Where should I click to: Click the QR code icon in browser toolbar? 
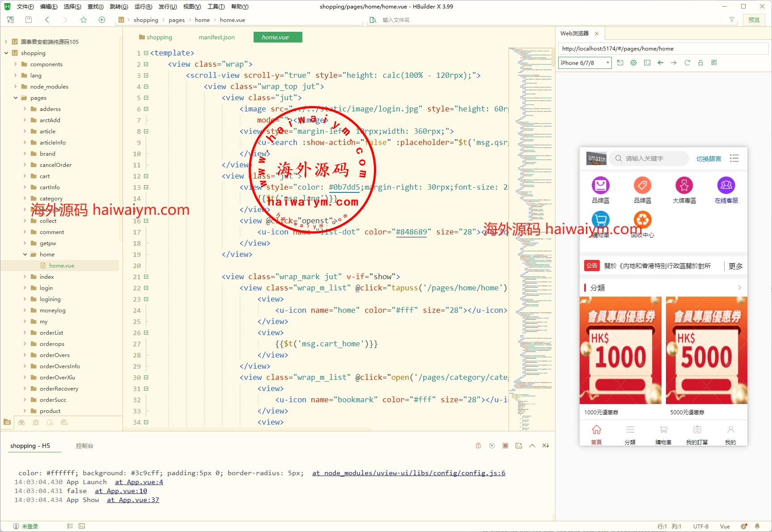tap(714, 63)
